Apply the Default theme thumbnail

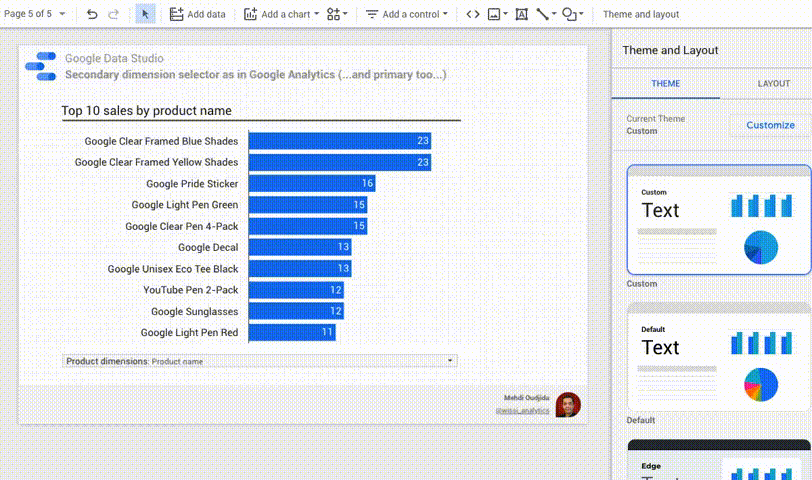click(x=719, y=357)
